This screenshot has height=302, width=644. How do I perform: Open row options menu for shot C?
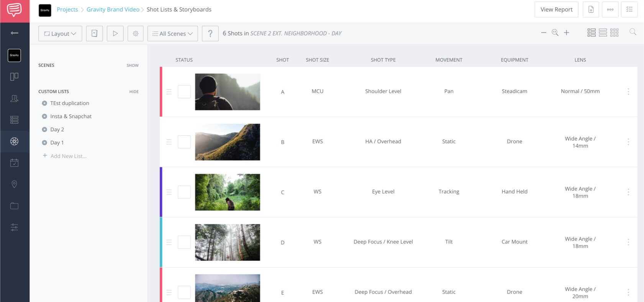coord(628,192)
